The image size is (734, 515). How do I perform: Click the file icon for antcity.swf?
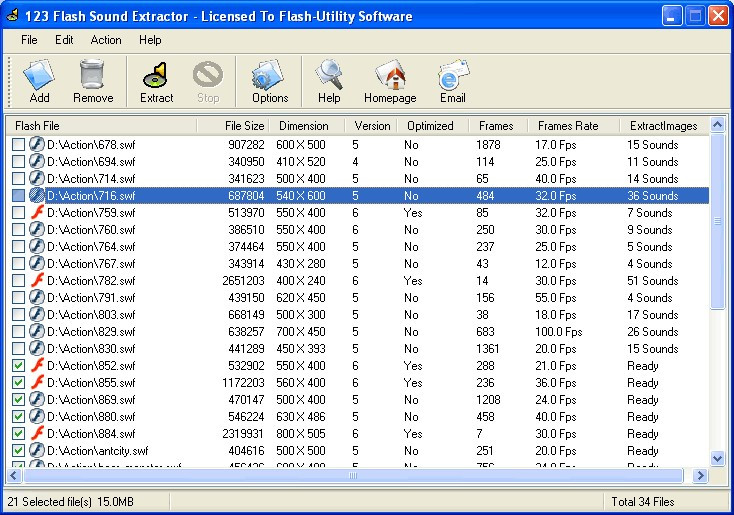[37, 450]
